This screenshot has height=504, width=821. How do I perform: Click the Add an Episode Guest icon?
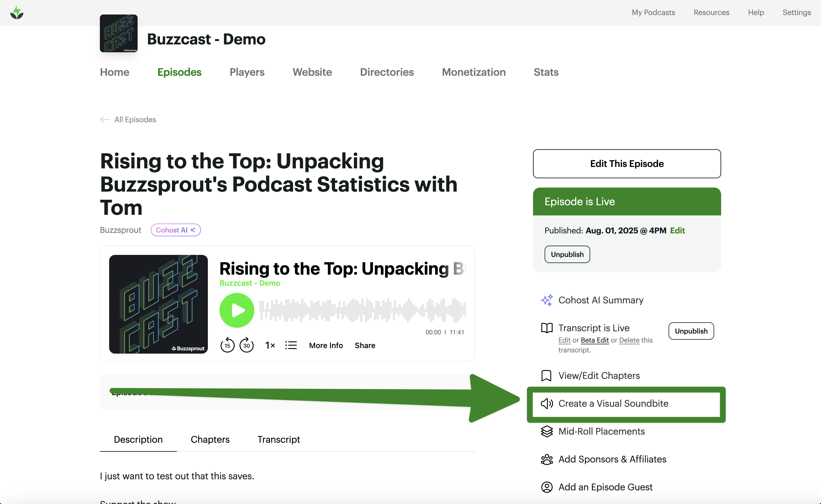coord(547,487)
